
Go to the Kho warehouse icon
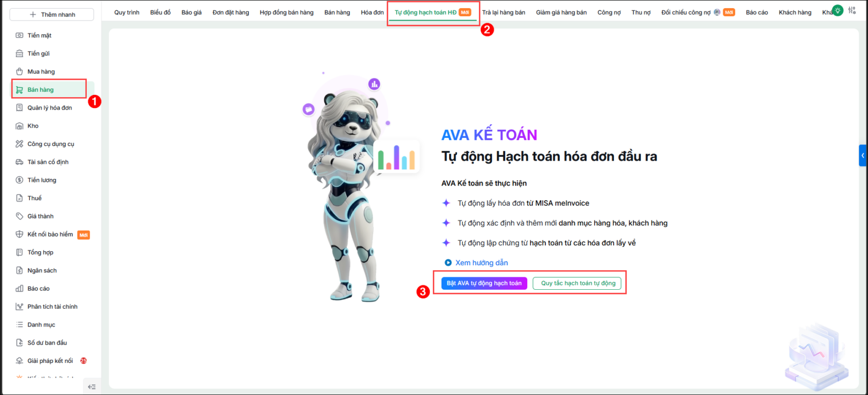pyautogui.click(x=20, y=126)
